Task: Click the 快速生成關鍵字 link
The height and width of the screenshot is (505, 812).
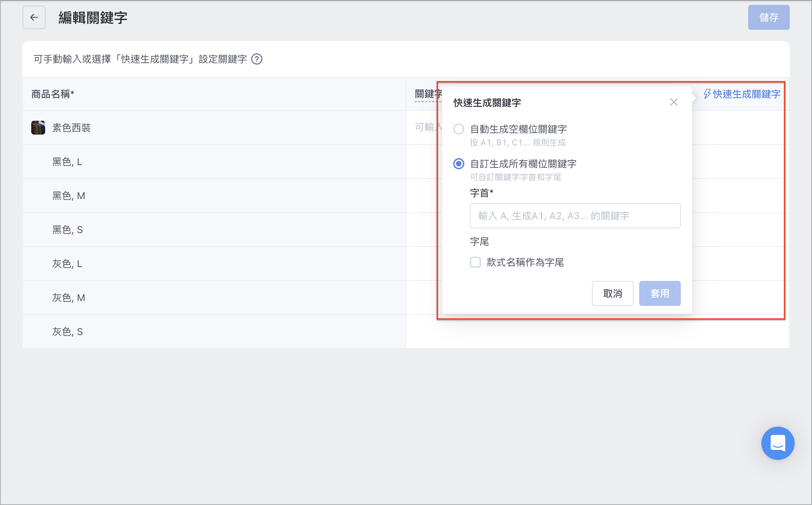Action: [742, 94]
